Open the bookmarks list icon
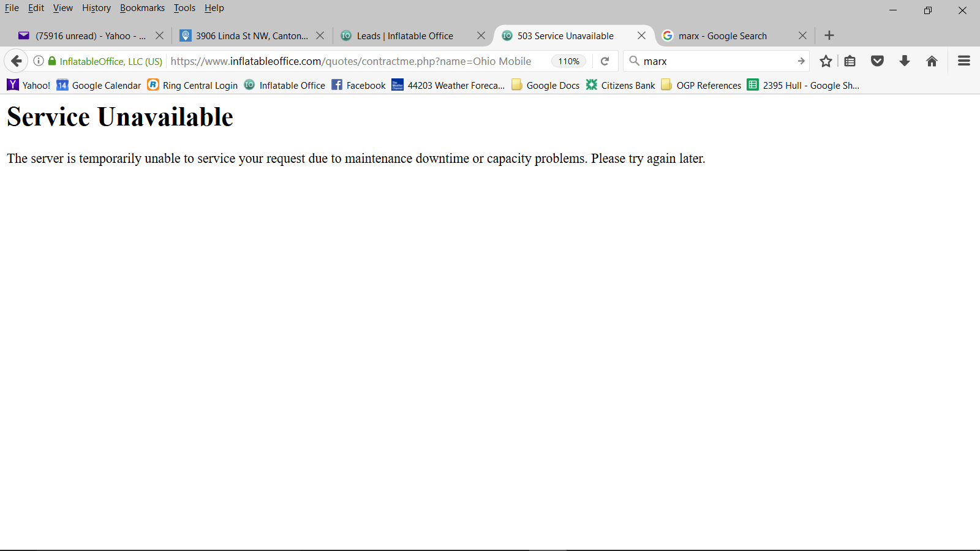The height and width of the screenshot is (551, 980). [850, 61]
